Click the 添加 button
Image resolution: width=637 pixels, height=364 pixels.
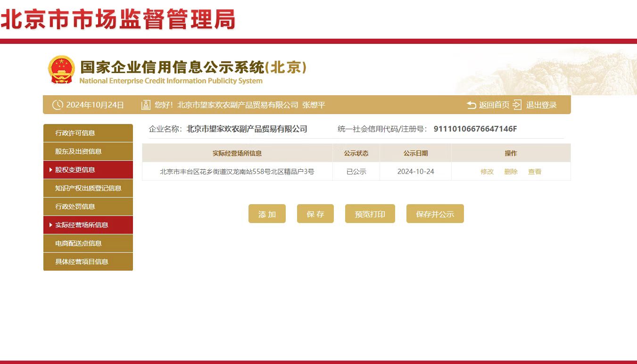tap(267, 214)
